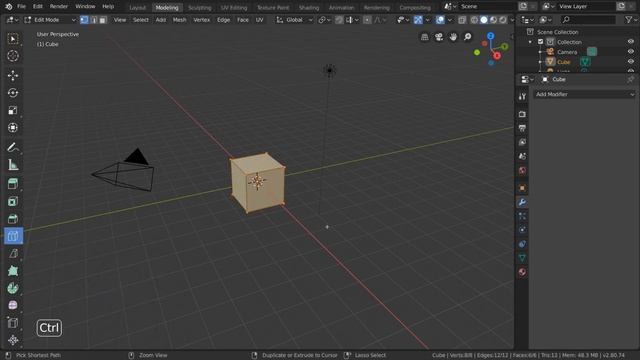640x360 pixels.
Task: Switch to Layout workspace tab
Action: (137, 8)
